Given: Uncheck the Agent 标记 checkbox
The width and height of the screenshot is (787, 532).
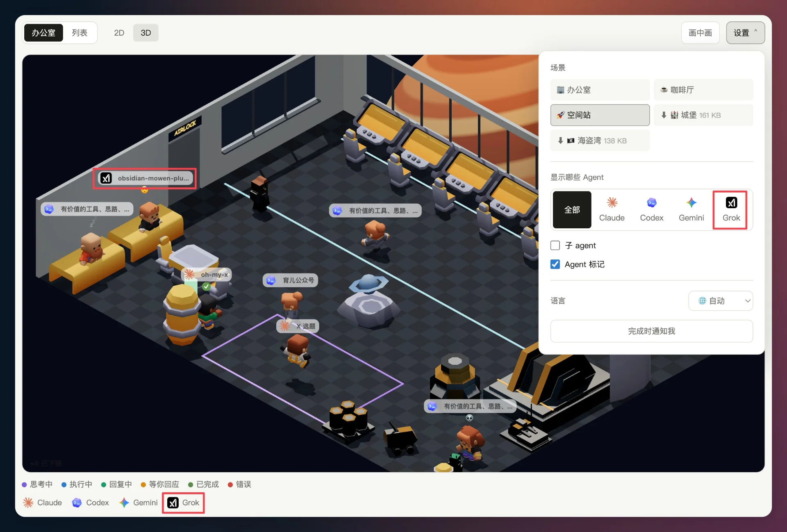Looking at the screenshot, I should 555,264.
